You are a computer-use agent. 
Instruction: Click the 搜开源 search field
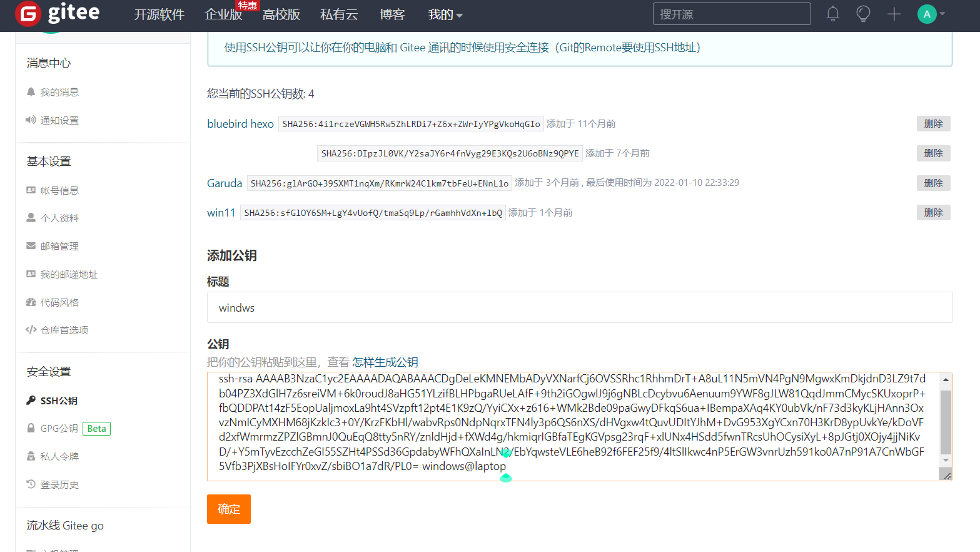point(731,13)
